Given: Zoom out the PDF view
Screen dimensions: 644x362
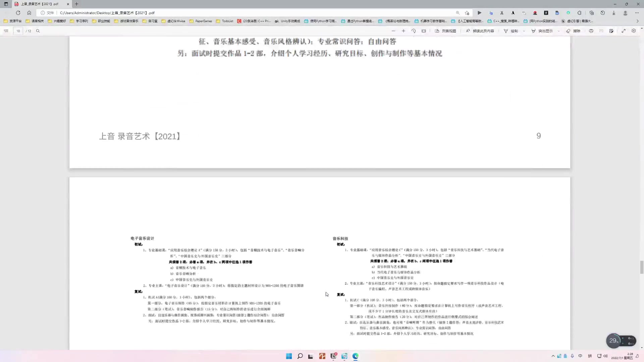Looking at the screenshot, I should pos(393,31).
